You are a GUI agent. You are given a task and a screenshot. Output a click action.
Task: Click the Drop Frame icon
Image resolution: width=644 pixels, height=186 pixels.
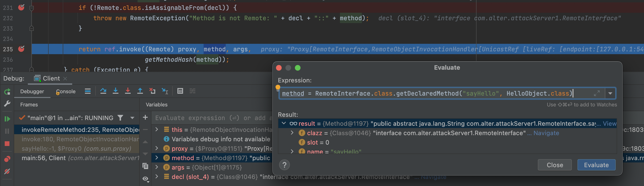coord(152,91)
